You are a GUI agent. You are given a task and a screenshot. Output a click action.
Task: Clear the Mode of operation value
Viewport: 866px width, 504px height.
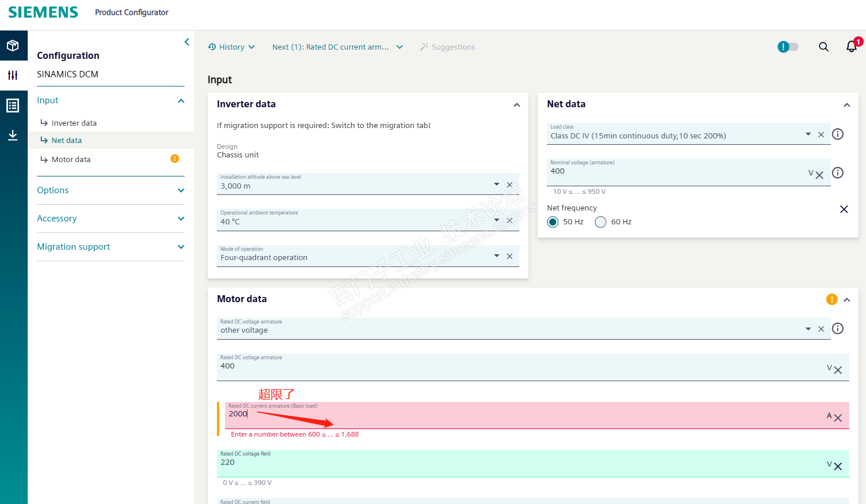(509, 256)
